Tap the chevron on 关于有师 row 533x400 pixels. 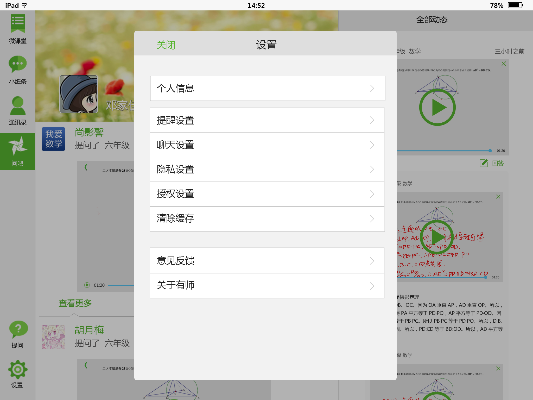point(372,286)
